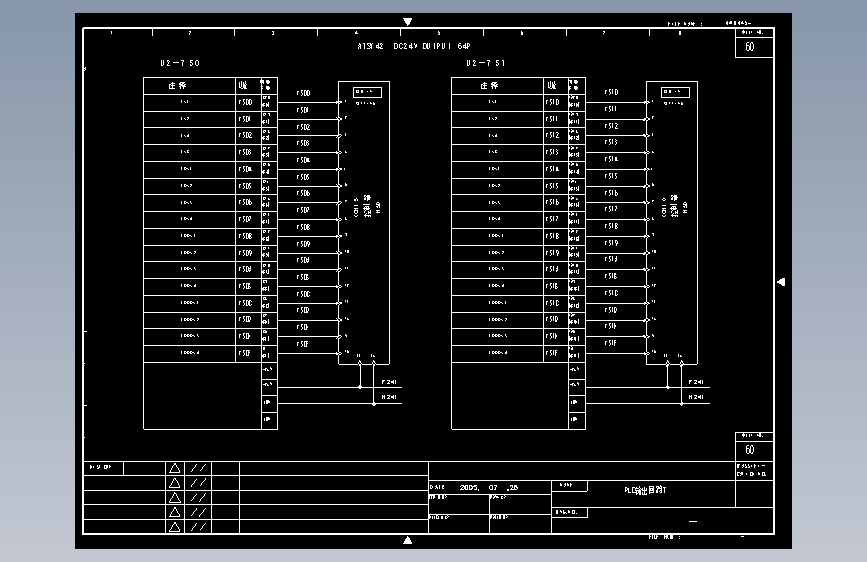Screen dimensions: 867x562
Task: Click the Y507 wire label beside the left connector
Action: tap(303, 210)
